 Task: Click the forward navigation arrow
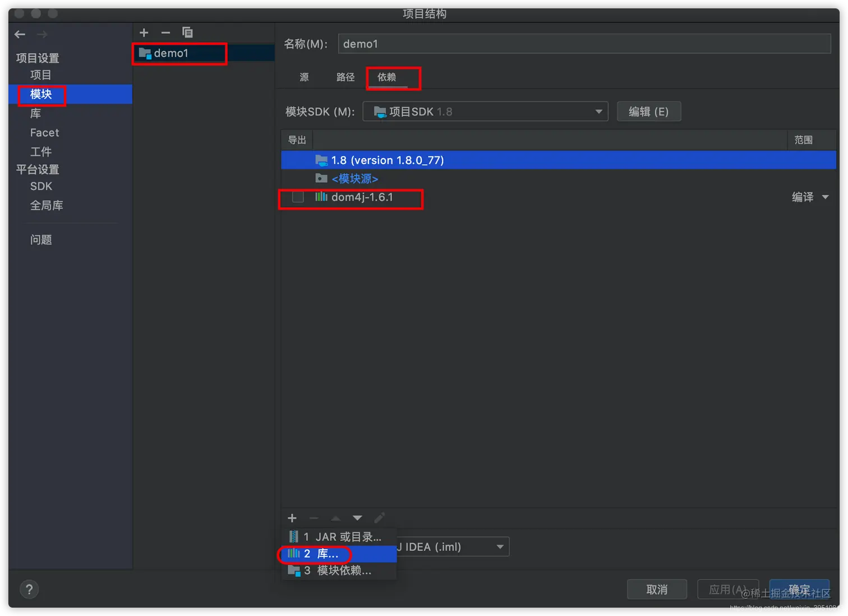42,34
